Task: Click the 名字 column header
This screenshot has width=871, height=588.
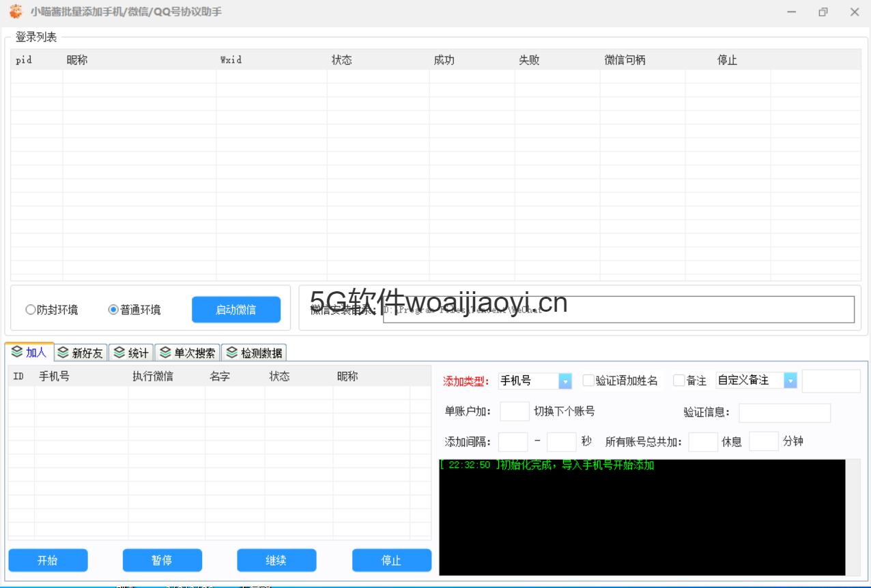Action: click(x=235, y=377)
